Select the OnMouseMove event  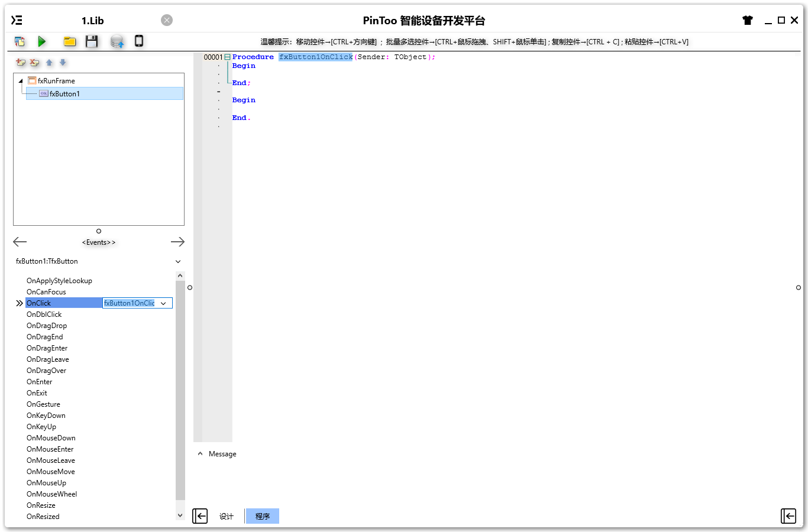coord(50,472)
